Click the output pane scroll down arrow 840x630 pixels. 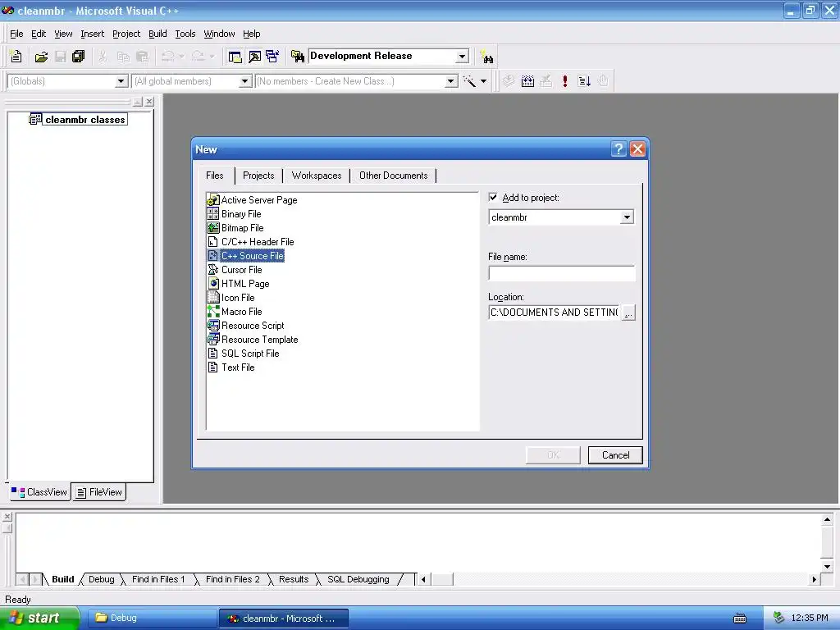click(x=827, y=566)
